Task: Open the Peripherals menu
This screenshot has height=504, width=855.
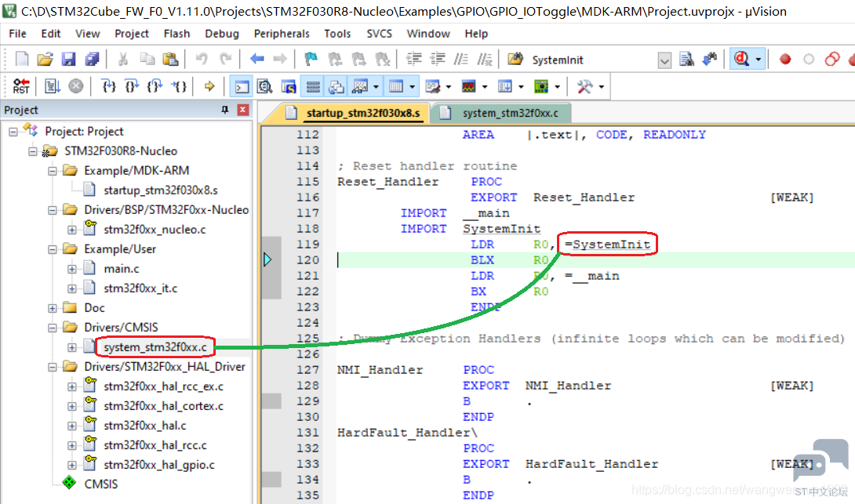Action: click(x=282, y=33)
